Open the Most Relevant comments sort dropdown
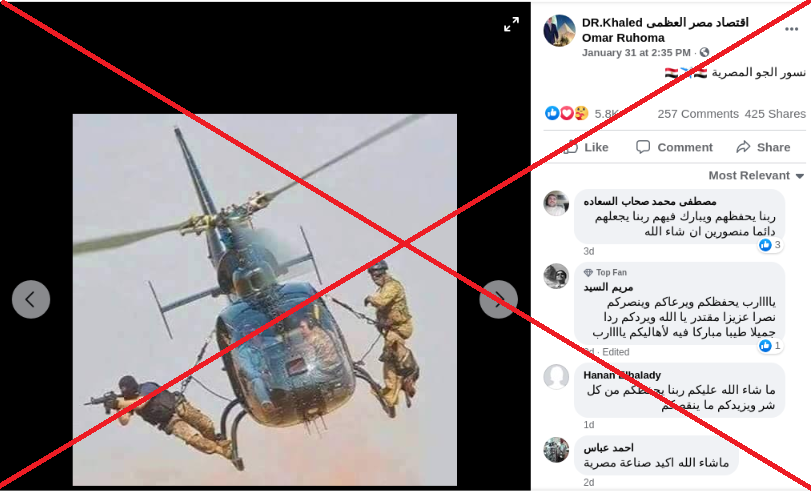 click(756, 175)
